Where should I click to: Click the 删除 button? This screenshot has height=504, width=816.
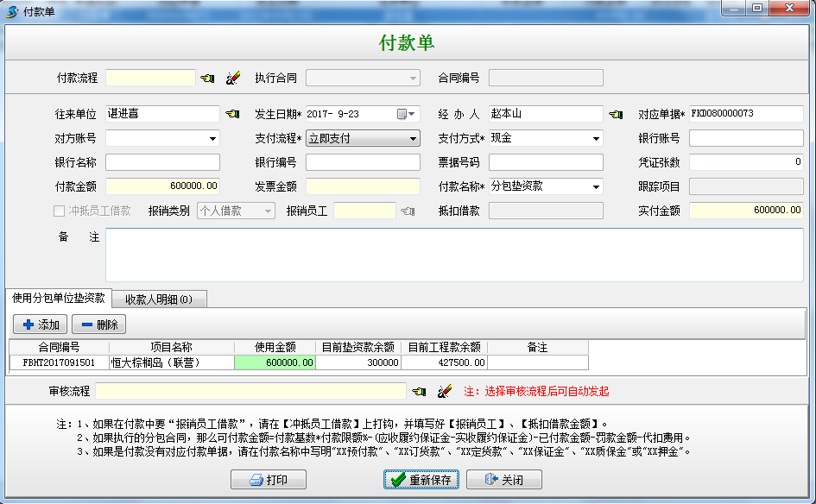99,324
